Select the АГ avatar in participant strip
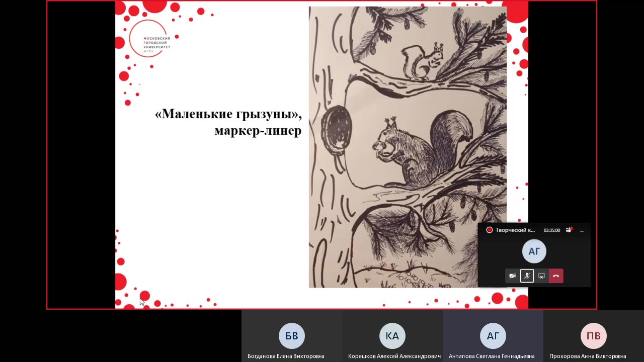The image size is (644, 362). 493,336
